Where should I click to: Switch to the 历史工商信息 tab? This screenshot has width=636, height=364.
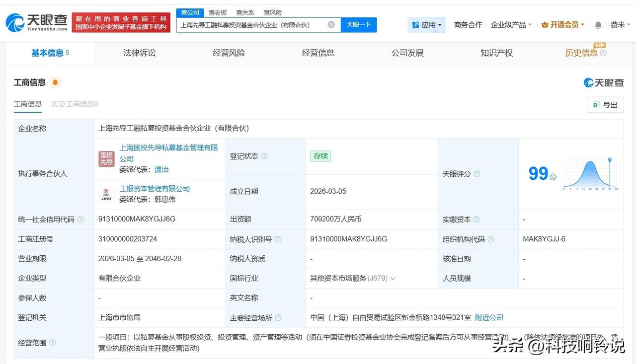coord(74,104)
